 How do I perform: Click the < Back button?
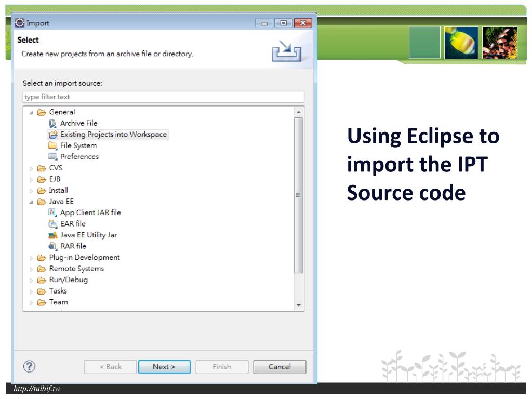tap(111, 367)
